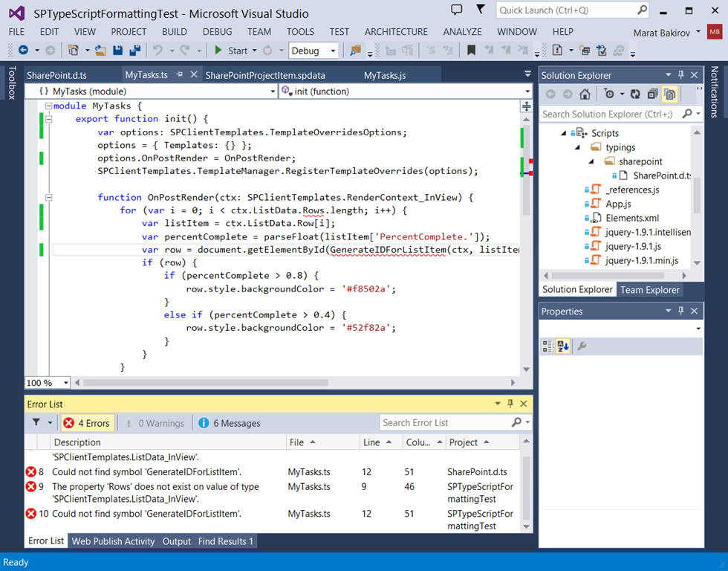Viewport: 728px width, 571px height.
Task: Click the Find in Files toolbar icon
Action: tap(356, 50)
